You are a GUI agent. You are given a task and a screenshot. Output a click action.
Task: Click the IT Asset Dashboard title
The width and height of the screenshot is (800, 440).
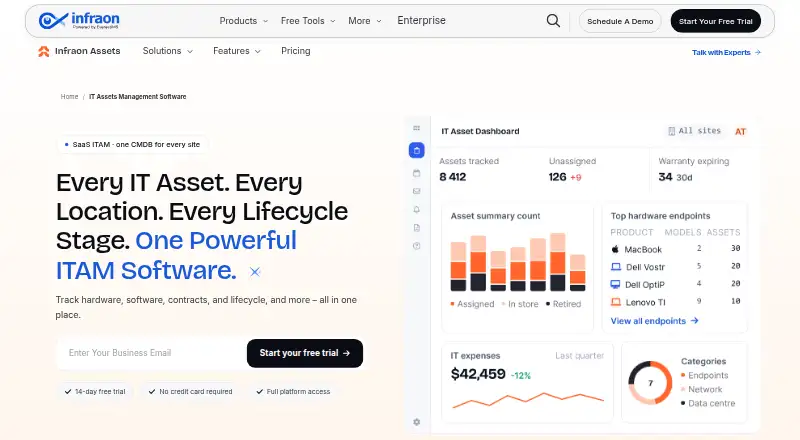tap(480, 131)
